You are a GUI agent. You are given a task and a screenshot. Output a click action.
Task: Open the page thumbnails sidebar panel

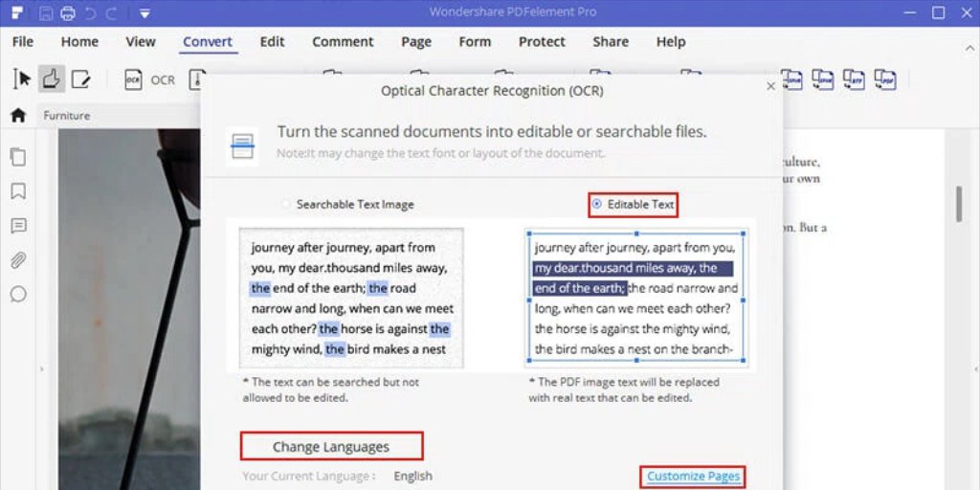coord(18,156)
